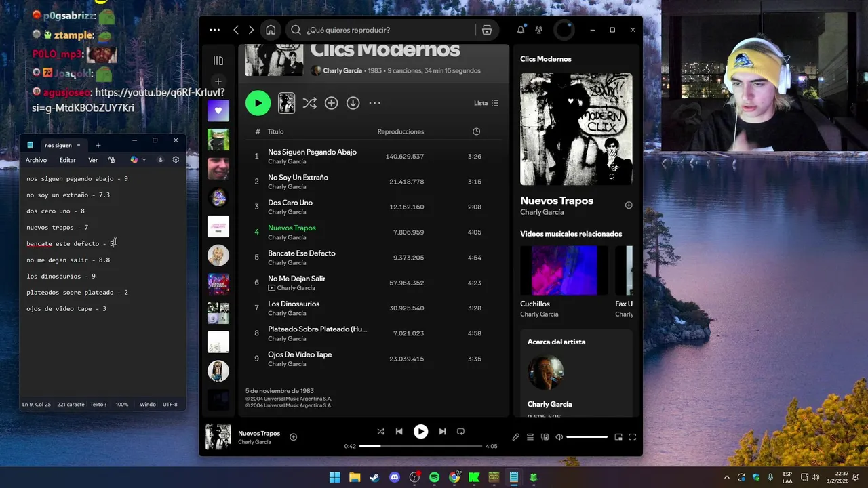Click the white play button in player bar
The image size is (868, 488).
coord(420,432)
